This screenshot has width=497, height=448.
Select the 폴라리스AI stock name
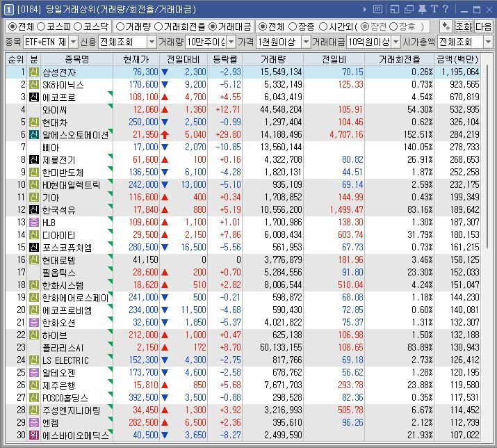[x=63, y=348]
